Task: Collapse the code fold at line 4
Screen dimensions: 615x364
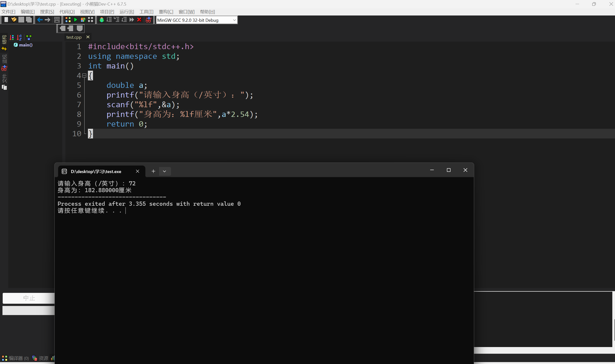Action: (x=84, y=76)
